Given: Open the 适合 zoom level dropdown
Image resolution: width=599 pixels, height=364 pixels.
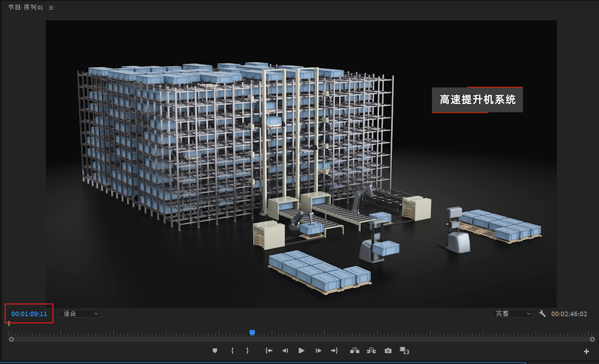Looking at the screenshot, I should 80,314.
